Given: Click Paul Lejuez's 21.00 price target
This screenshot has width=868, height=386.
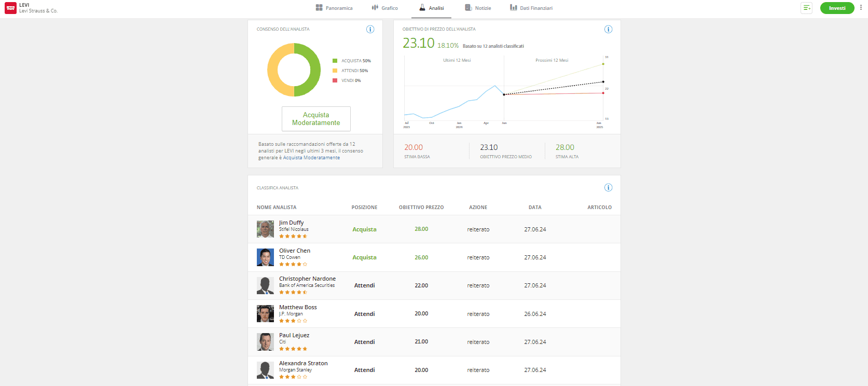Looking at the screenshot, I should [421, 341].
